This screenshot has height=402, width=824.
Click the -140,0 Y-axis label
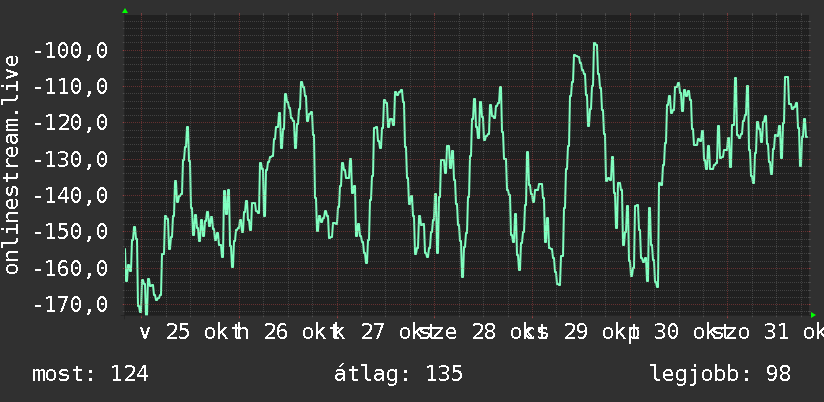70,196
